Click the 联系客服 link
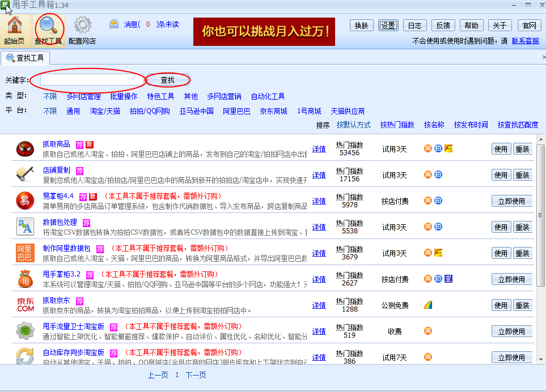This screenshot has width=546, height=392. point(526,41)
